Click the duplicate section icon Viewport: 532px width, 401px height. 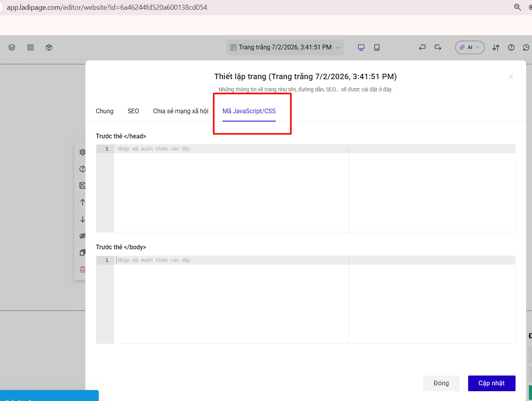tap(82, 253)
